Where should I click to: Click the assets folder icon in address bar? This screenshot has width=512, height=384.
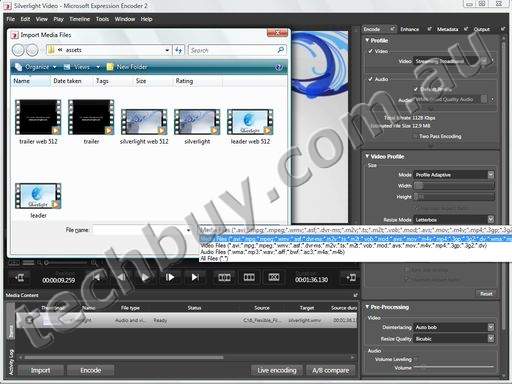coord(51,50)
